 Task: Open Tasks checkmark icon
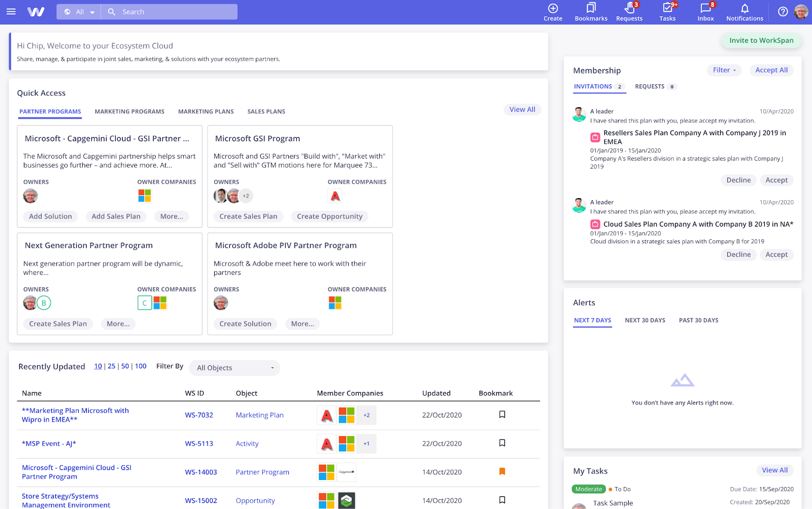(x=667, y=8)
